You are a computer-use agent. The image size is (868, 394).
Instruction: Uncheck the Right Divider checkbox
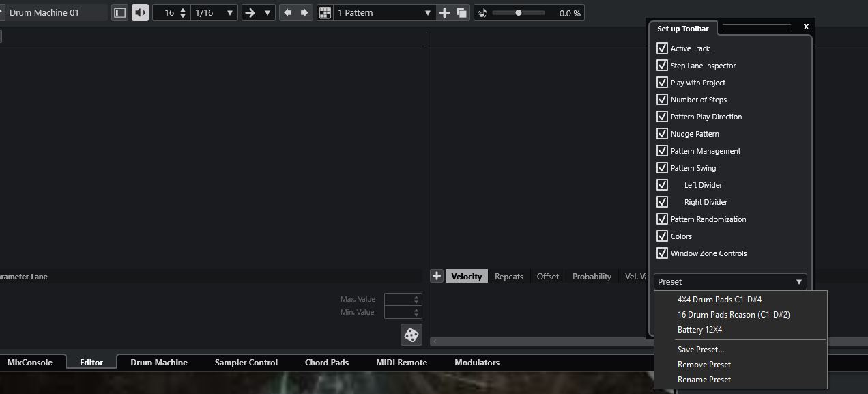662,202
